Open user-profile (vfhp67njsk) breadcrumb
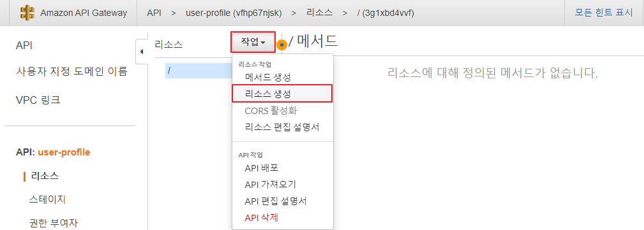Screen dimensions: 644x230 (x=234, y=13)
